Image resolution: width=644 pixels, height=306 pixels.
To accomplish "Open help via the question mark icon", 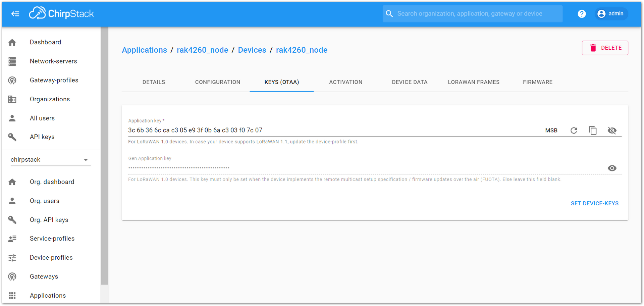I will pos(582,14).
